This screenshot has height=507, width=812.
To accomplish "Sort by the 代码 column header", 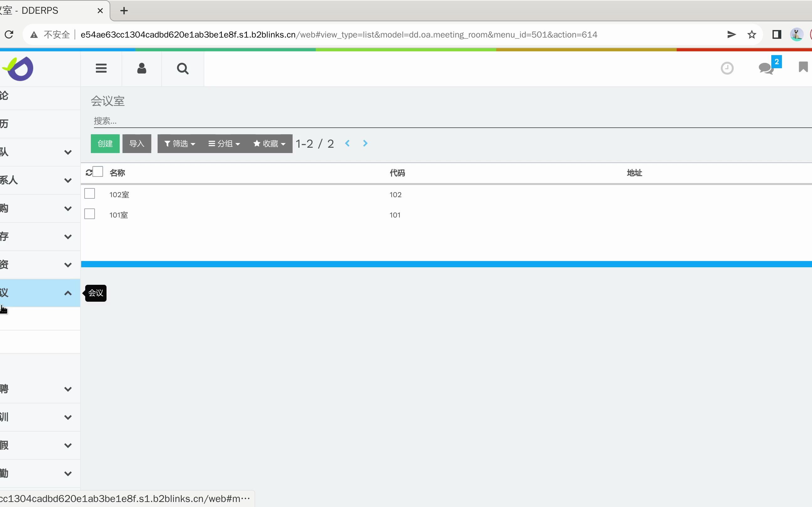I will point(397,173).
